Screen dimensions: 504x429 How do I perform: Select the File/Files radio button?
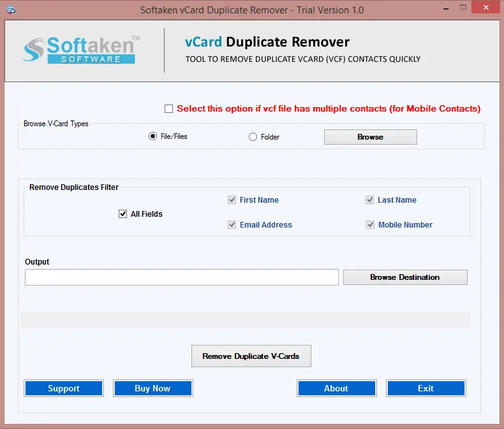click(x=152, y=136)
